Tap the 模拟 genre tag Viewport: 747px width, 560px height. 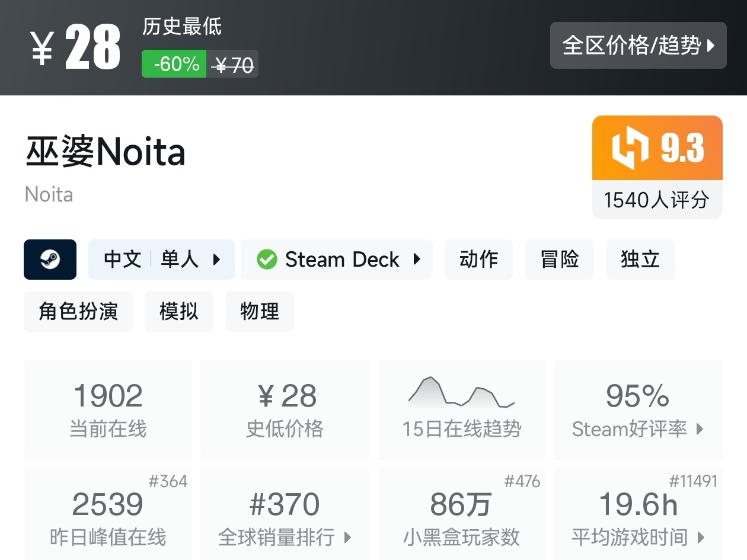[x=178, y=312]
